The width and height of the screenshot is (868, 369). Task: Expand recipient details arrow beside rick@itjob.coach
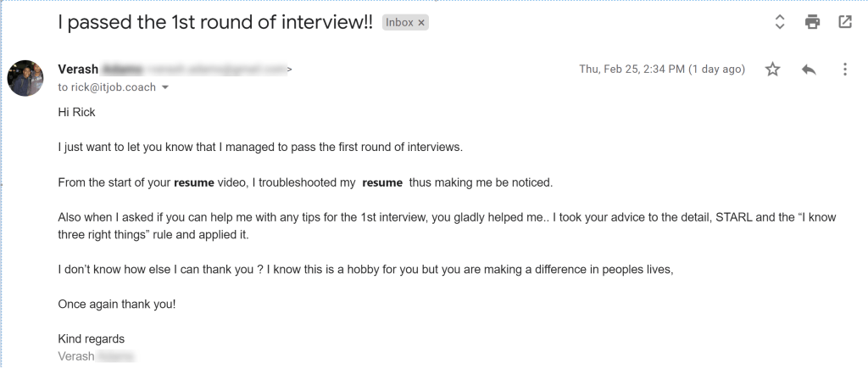pyautogui.click(x=165, y=87)
